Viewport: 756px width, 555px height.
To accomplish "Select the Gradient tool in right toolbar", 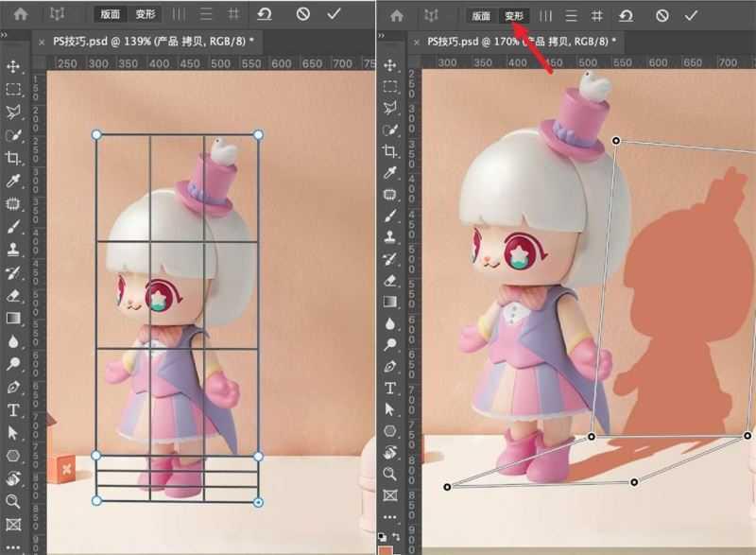I will coord(389,302).
